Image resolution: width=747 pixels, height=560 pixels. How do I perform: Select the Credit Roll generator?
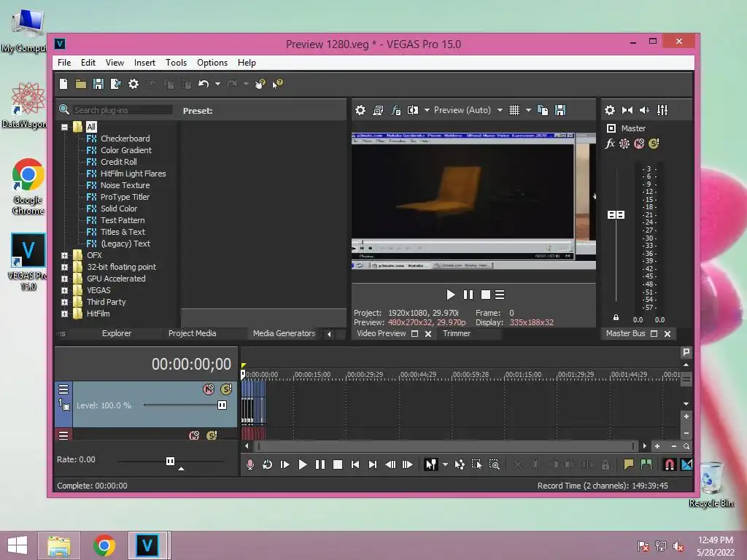coord(119,162)
